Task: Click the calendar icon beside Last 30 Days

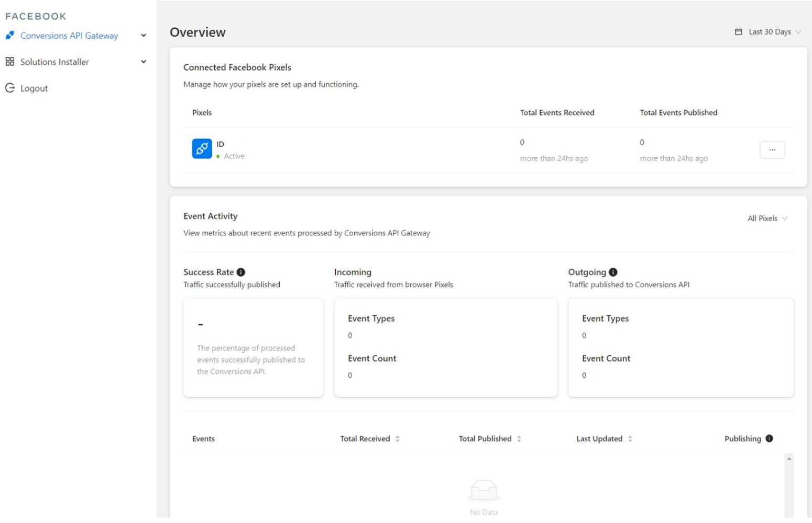Action: tap(738, 32)
